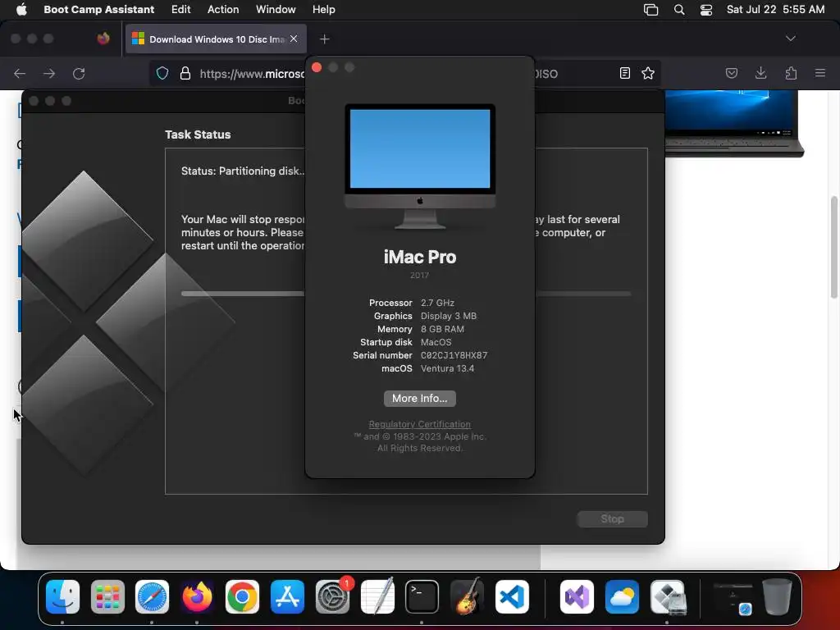Open Stage Manager icon in menu bar
840x630 pixels.
pyautogui.click(x=651, y=9)
